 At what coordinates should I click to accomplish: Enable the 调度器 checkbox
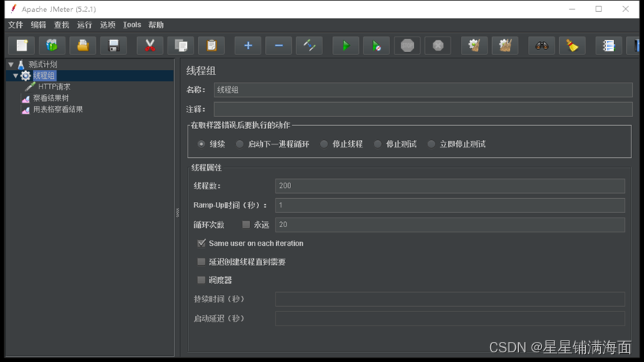201,280
